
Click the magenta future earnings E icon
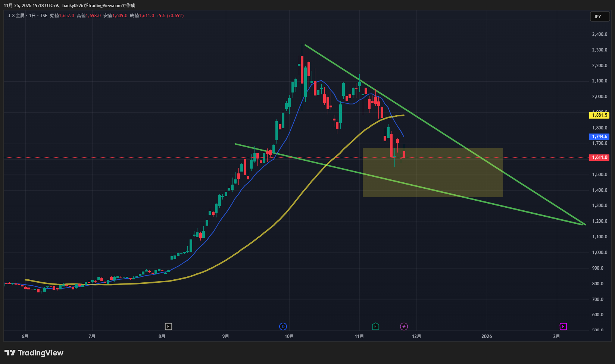tap(563, 327)
